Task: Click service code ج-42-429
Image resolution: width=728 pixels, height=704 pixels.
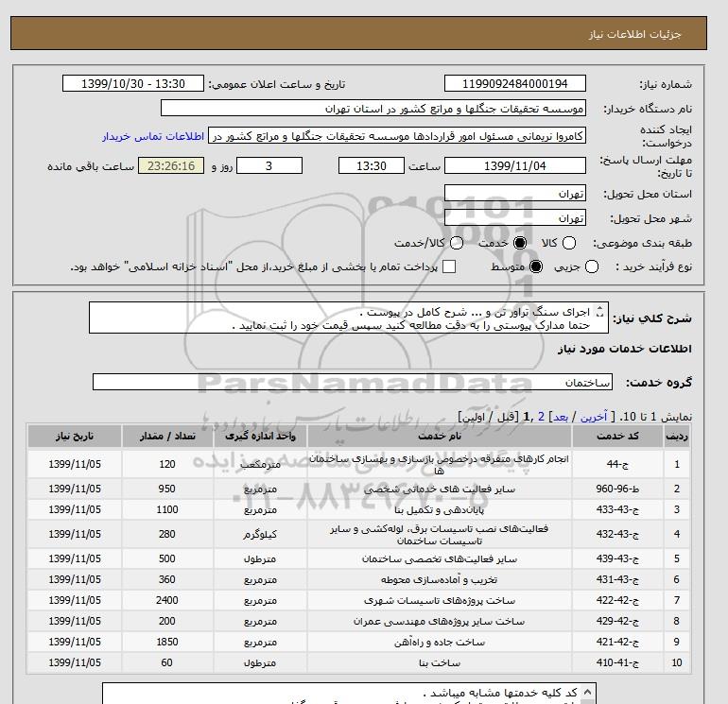Action: click(x=617, y=621)
